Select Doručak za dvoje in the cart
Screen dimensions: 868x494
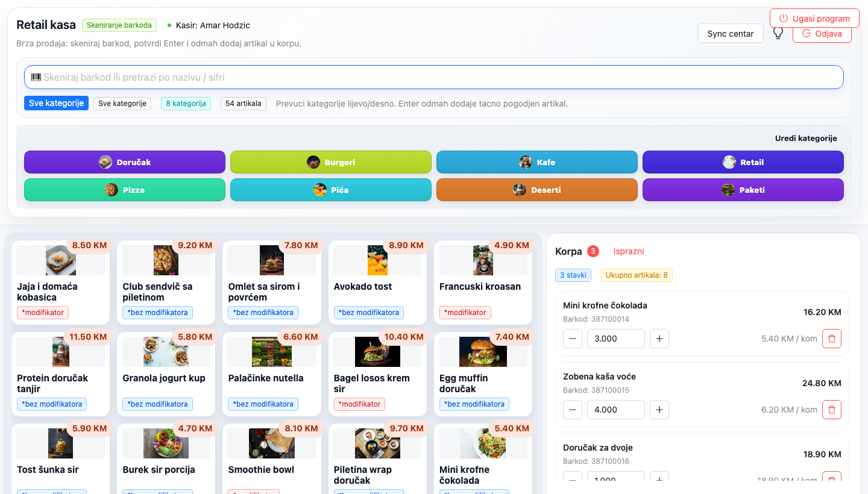point(598,448)
